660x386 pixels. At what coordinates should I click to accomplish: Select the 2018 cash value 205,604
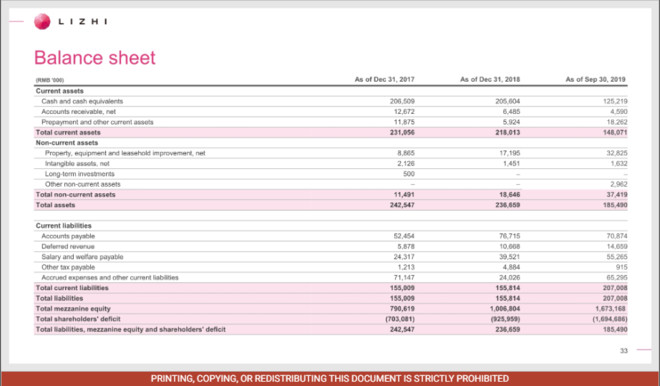[x=508, y=101]
